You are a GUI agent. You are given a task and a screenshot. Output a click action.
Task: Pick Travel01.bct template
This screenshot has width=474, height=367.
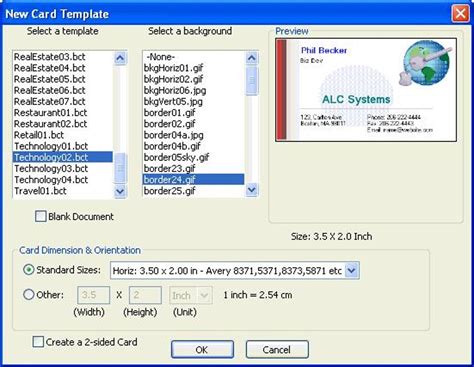[63, 191]
